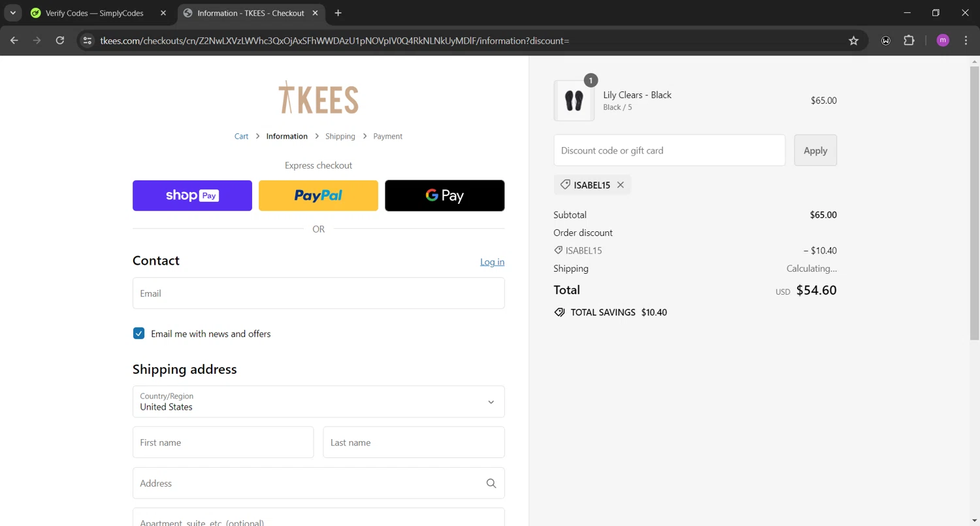
Task: Reload the checkout page
Action: click(60, 41)
